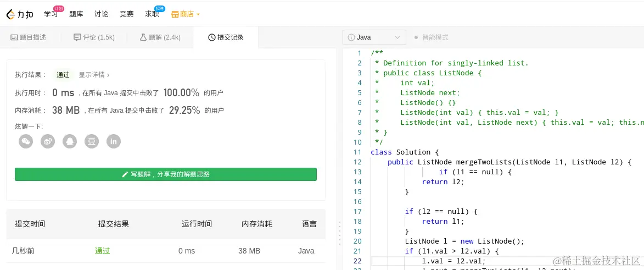Click 'ListNode l = new ListNode();' line
Viewport: 644px width, 270px height.
tap(464, 241)
